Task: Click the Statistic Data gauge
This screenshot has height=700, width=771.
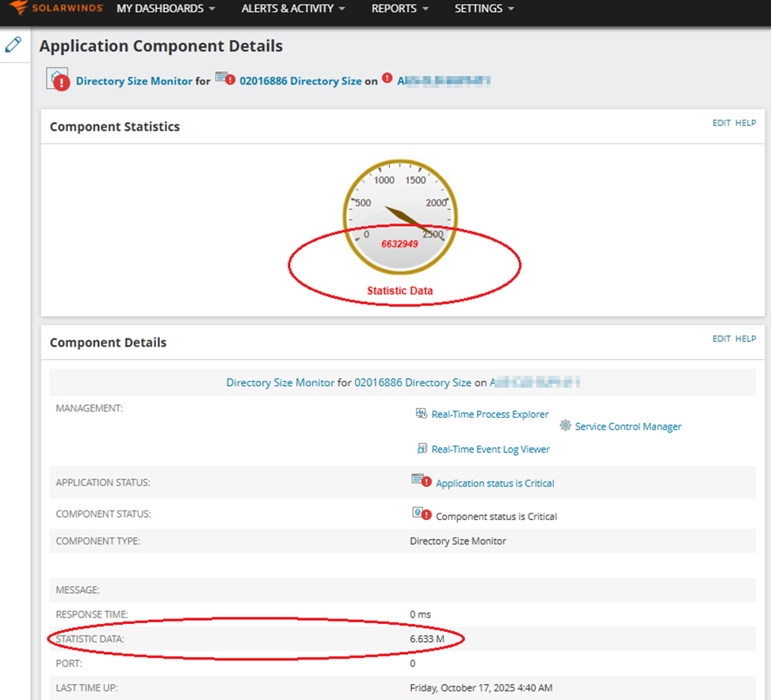Action: pos(400,217)
